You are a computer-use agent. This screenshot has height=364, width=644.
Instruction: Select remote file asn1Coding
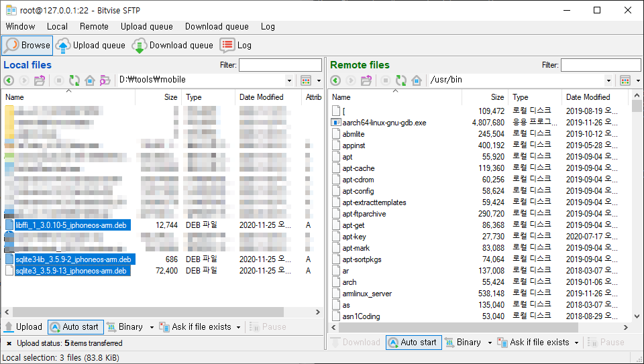[x=361, y=316]
